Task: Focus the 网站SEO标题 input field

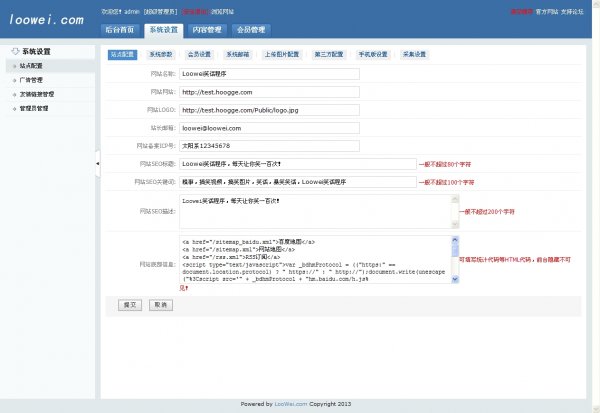Action: [x=298, y=164]
